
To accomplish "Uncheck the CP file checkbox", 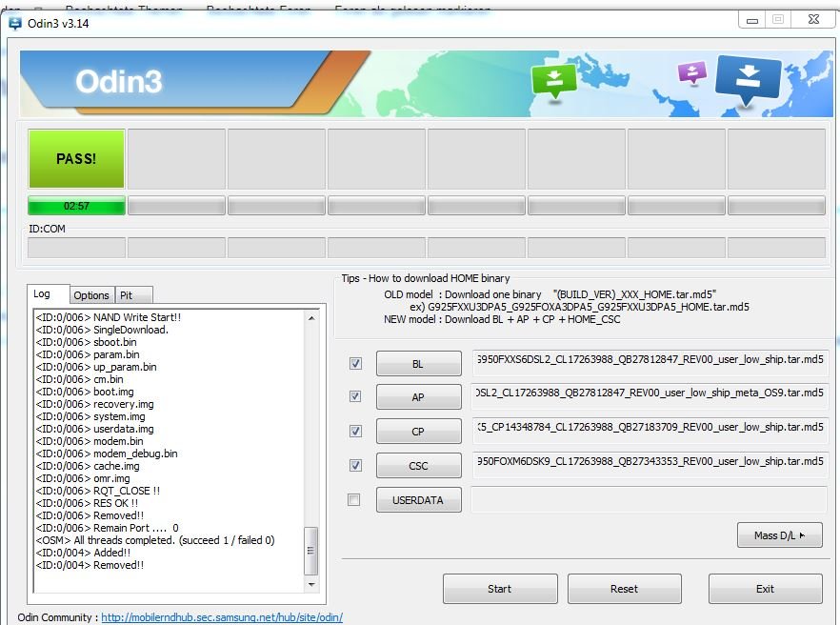I will 355,431.
